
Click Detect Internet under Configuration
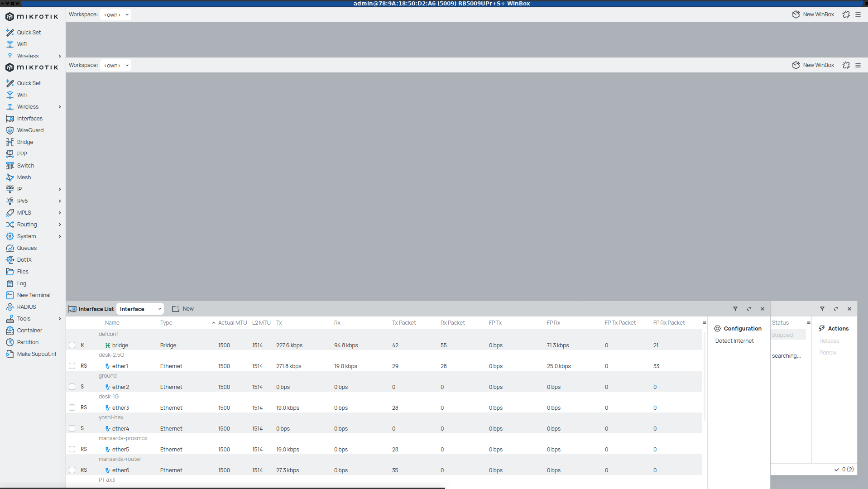[x=734, y=341]
